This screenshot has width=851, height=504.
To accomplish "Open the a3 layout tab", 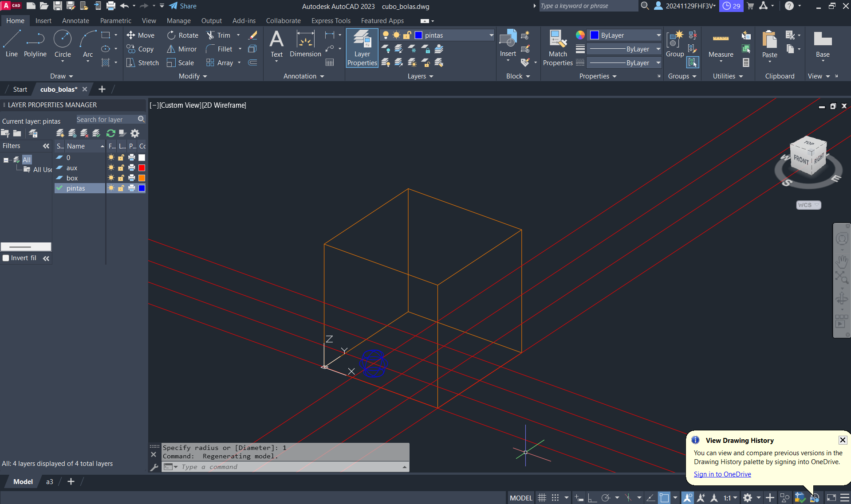I will (50, 482).
